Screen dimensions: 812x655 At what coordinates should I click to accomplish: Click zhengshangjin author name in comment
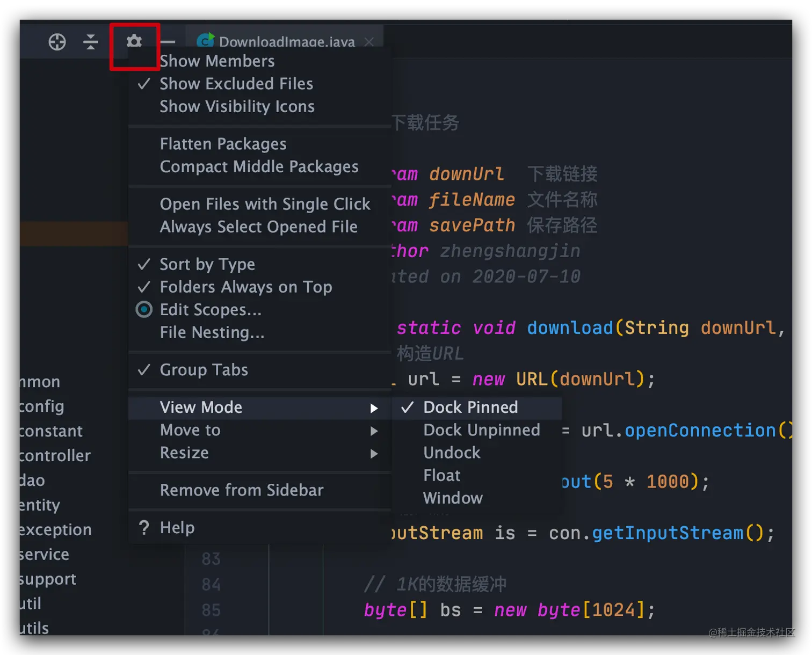coord(510,251)
